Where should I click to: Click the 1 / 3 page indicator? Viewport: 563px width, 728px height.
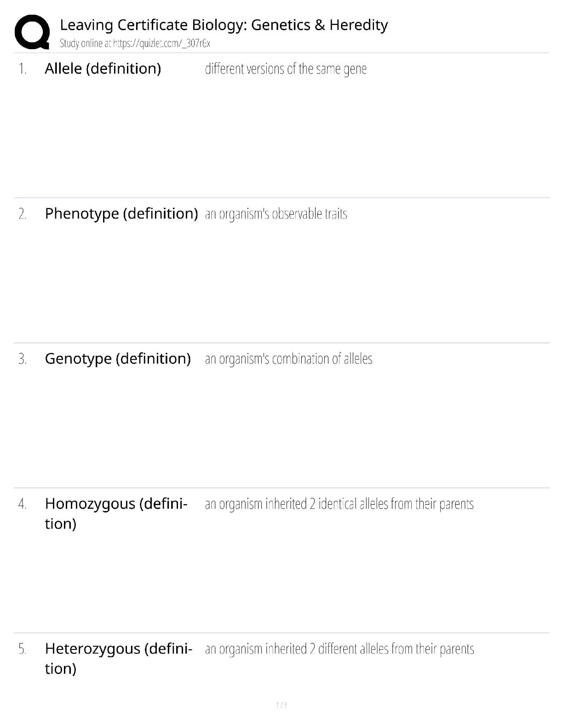click(281, 705)
